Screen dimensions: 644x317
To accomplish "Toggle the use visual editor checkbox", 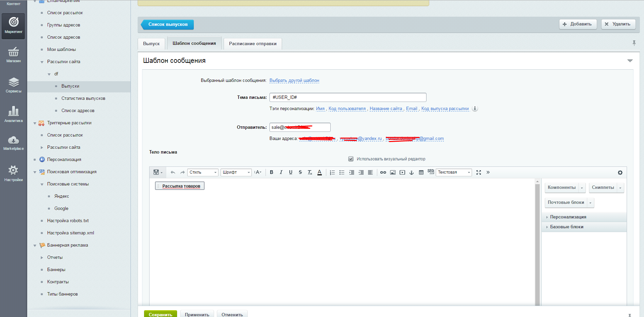I will point(351,159).
